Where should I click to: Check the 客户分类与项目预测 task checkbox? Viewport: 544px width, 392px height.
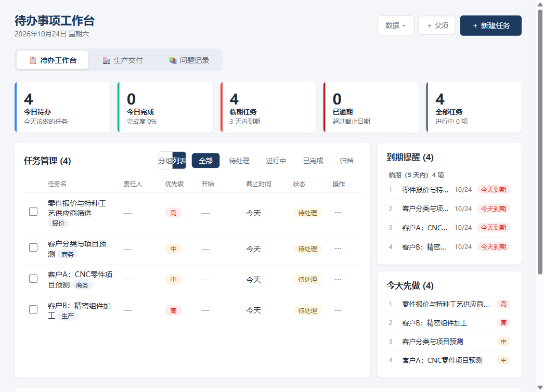(x=33, y=247)
